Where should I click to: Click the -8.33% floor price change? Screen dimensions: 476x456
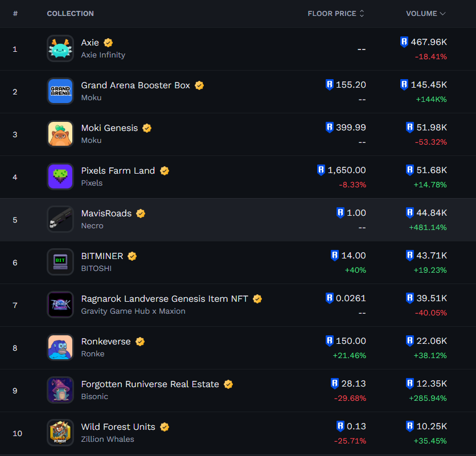[352, 185]
